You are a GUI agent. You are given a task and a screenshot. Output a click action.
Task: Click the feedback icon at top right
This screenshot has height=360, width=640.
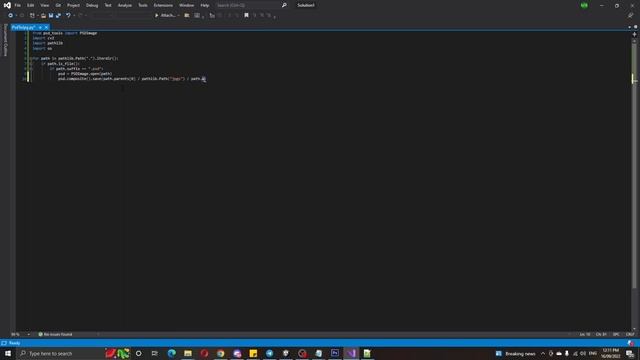(630, 16)
